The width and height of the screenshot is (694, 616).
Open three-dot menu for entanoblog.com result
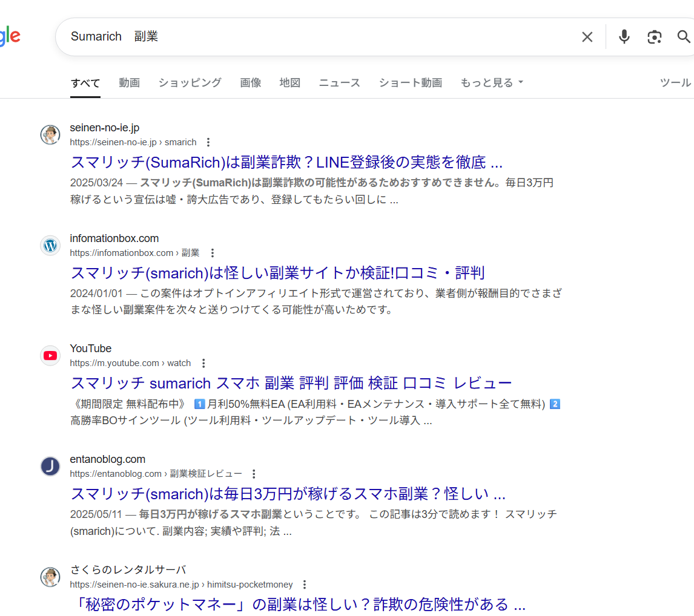point(254,474)
